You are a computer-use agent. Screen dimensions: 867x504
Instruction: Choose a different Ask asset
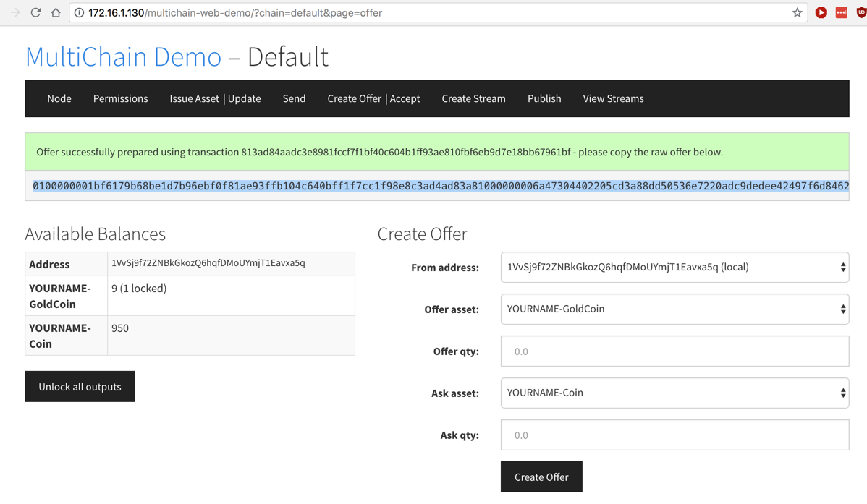point(674,393)
